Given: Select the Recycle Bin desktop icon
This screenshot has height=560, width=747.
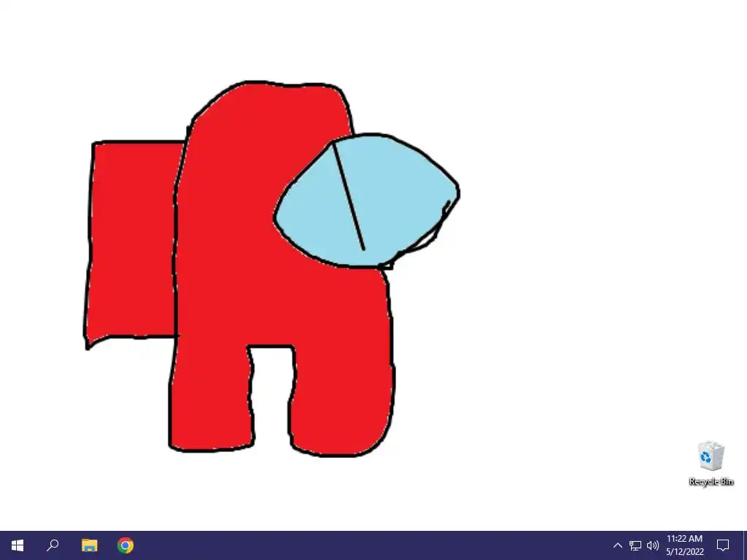Looking at the screenshot, I should [x=711, y=456].
